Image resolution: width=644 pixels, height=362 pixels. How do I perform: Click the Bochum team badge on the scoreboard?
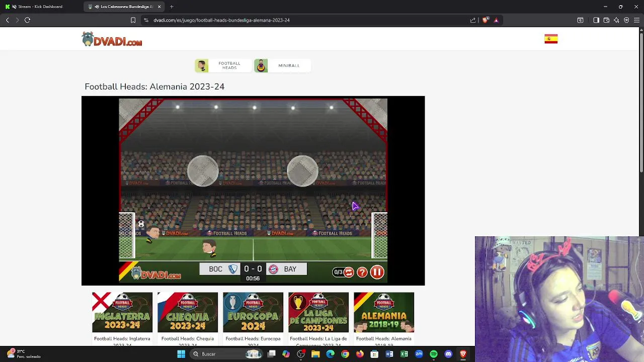tap(233, 269)
